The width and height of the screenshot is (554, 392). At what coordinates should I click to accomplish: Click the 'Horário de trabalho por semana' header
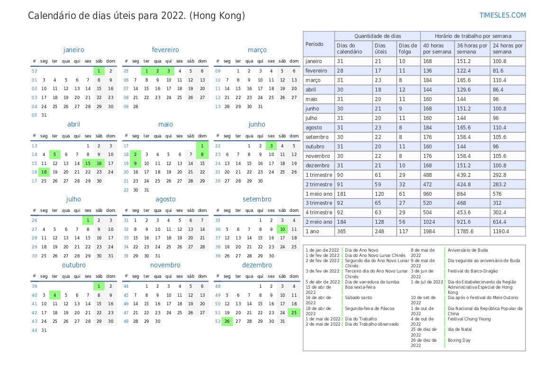click(473, 36)
